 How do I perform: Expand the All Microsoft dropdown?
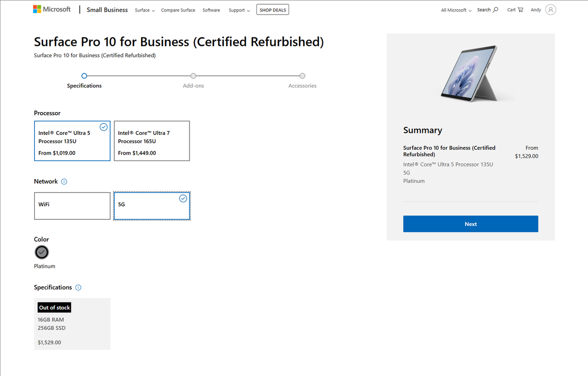456,10
